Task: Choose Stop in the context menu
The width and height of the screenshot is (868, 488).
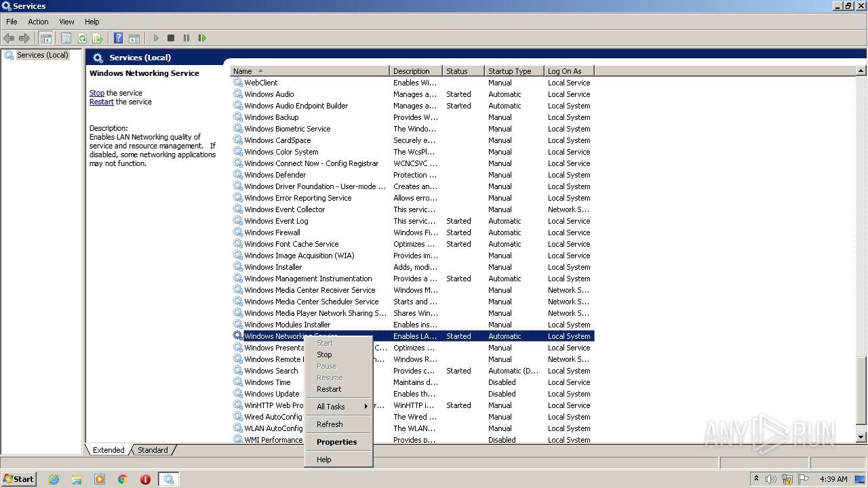Action: click(x=338, y=354)
